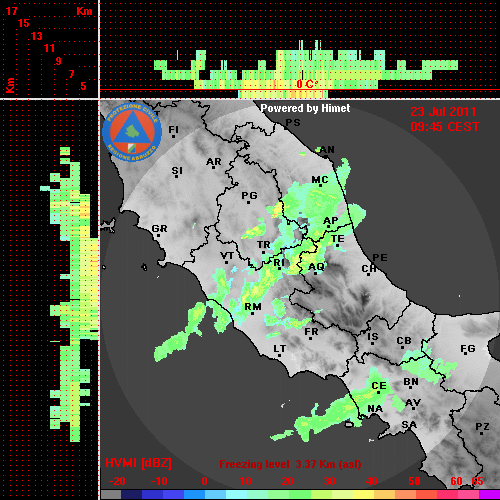
Task: Click the '20' dBZ scale value
Action: (x=287, y=481)
